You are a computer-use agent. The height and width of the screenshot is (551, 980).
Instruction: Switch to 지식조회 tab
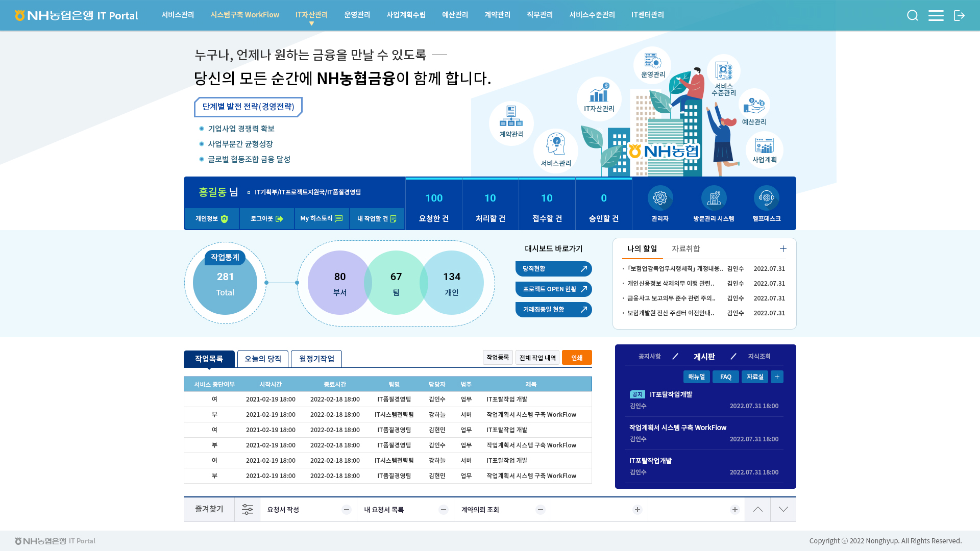click(759, 356)
